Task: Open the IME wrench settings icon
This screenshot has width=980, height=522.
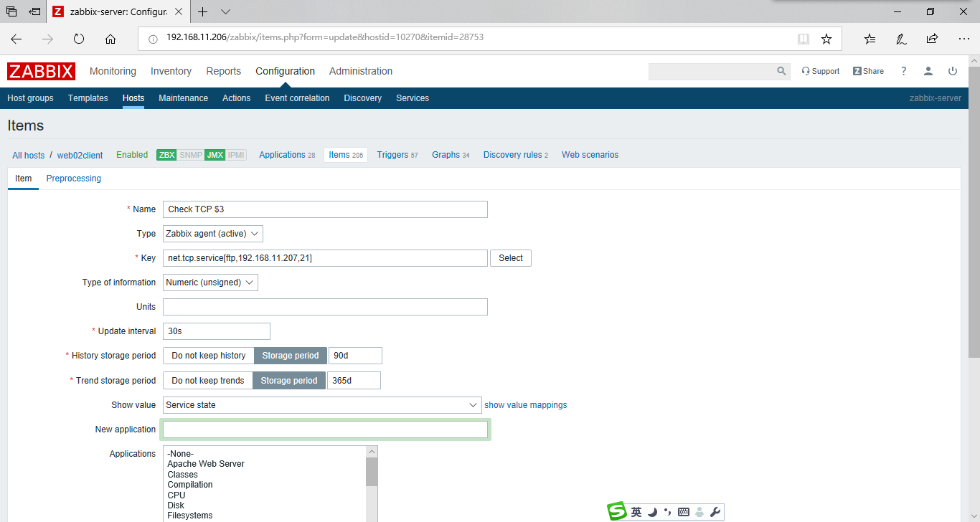Action: pos(715,512)
